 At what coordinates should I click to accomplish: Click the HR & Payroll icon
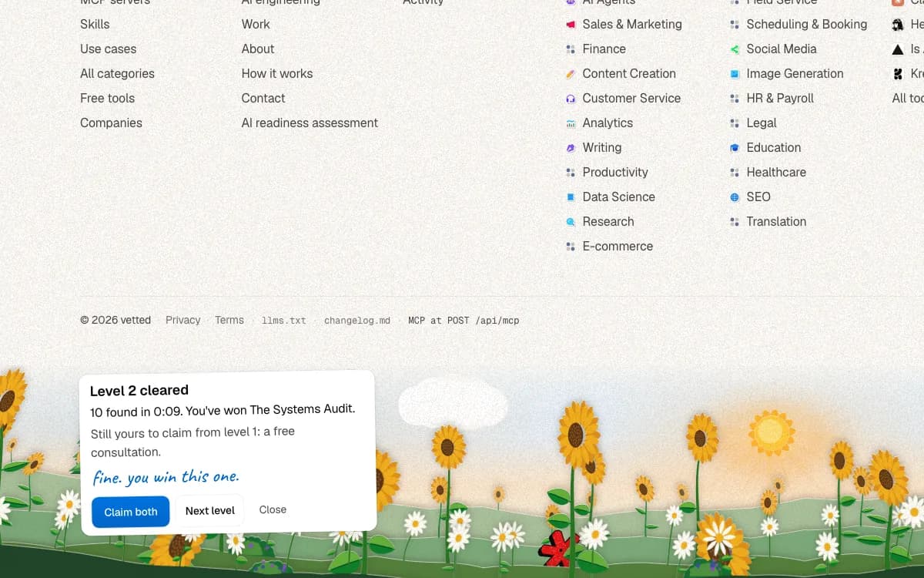point(735,99)
